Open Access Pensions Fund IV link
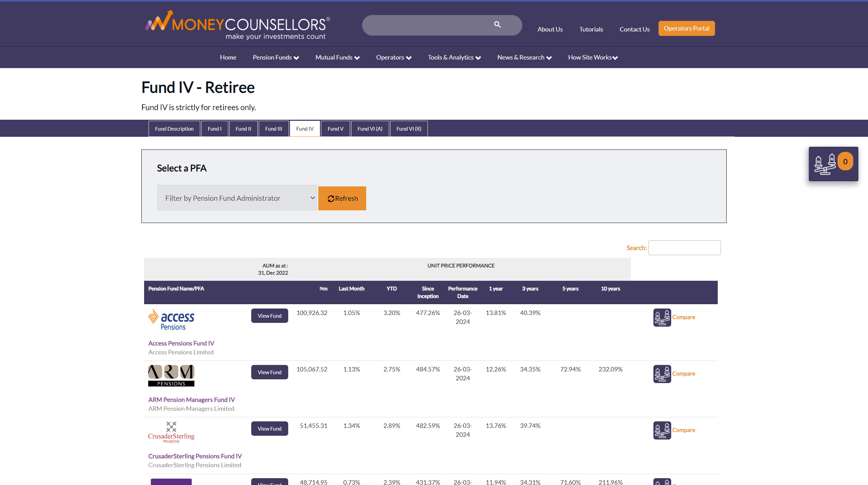The height and width of the screenshot is (485, 868). click(x=181, y=343)
